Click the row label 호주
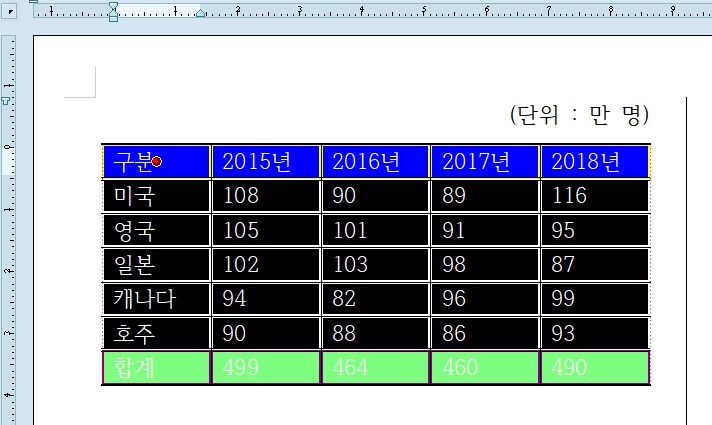Image resolution: width=712 pixels, height=425 pixels. coord(134,334)
